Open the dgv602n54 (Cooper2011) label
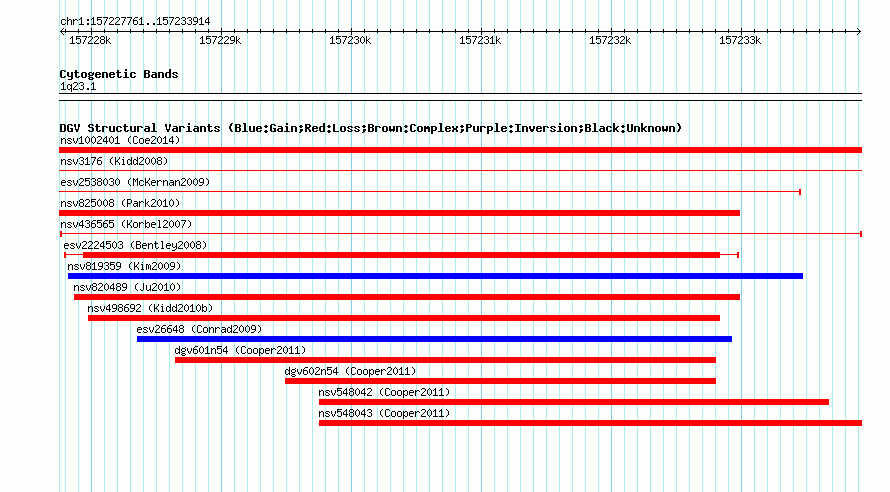Viewport: 890px width, 492px height. coord(350,371)
